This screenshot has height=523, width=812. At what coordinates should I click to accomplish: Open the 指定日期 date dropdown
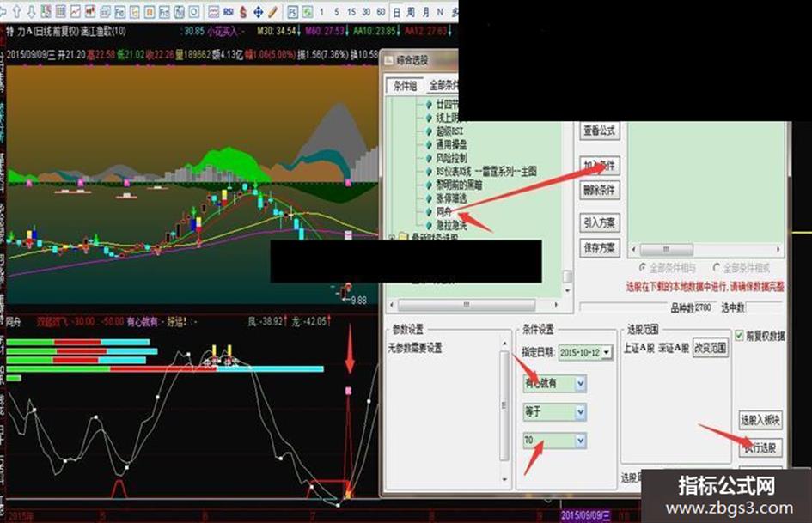click(x=607, y=353)
